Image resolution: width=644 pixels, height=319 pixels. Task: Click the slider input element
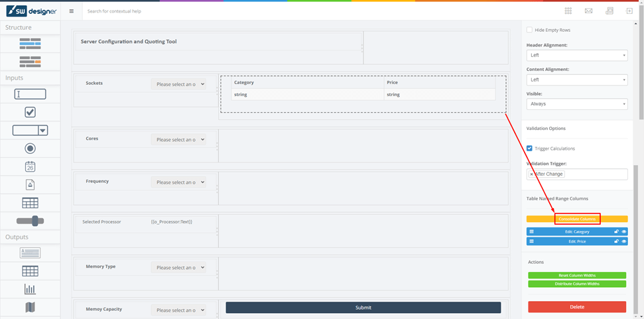click(30, 221)
